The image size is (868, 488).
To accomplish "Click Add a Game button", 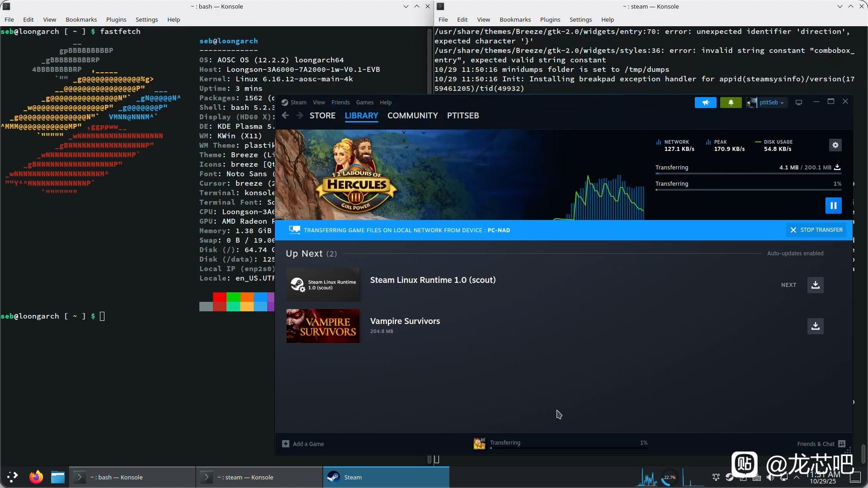I will [303, 444].
